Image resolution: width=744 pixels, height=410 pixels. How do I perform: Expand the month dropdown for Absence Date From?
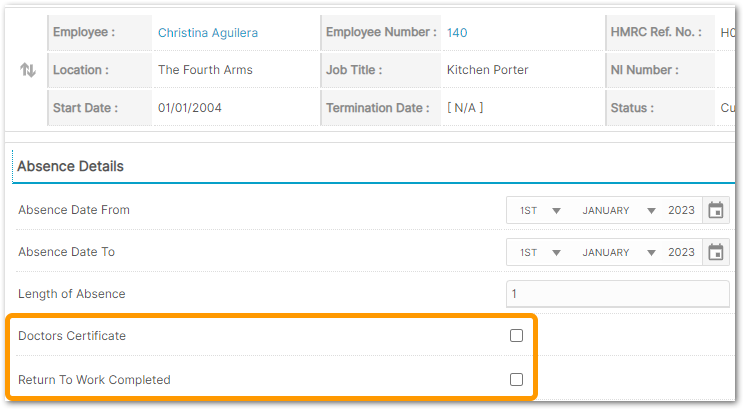click(x=618, y=210)
